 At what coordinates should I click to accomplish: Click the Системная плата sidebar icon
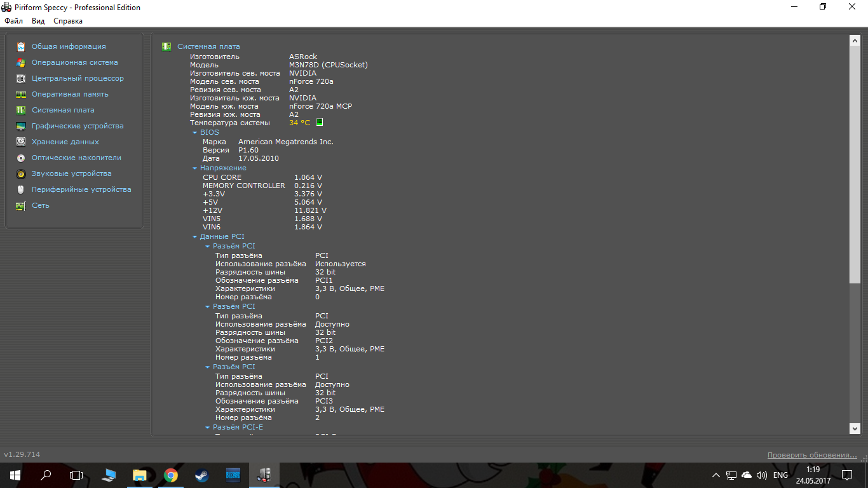pyautogui.click(x=21, y=110)
